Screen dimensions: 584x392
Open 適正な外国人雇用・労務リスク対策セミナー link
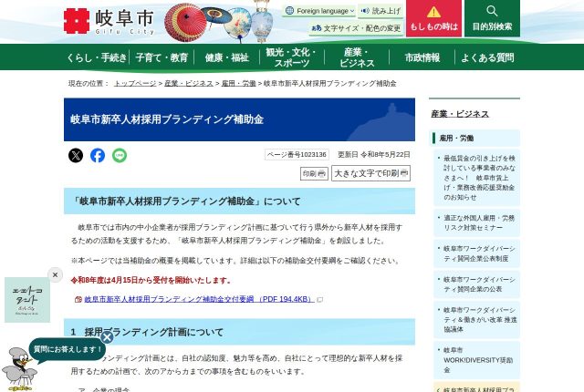click(477, 222)
